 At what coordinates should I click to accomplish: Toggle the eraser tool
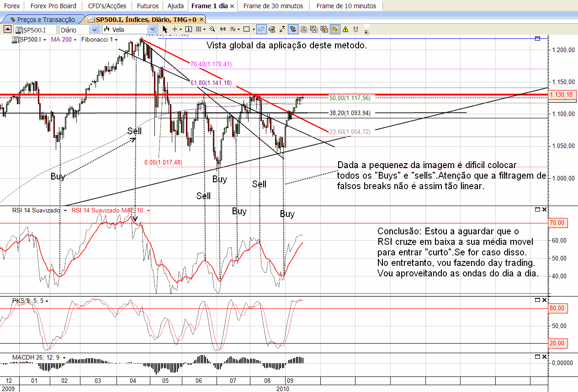click(261, 29)
